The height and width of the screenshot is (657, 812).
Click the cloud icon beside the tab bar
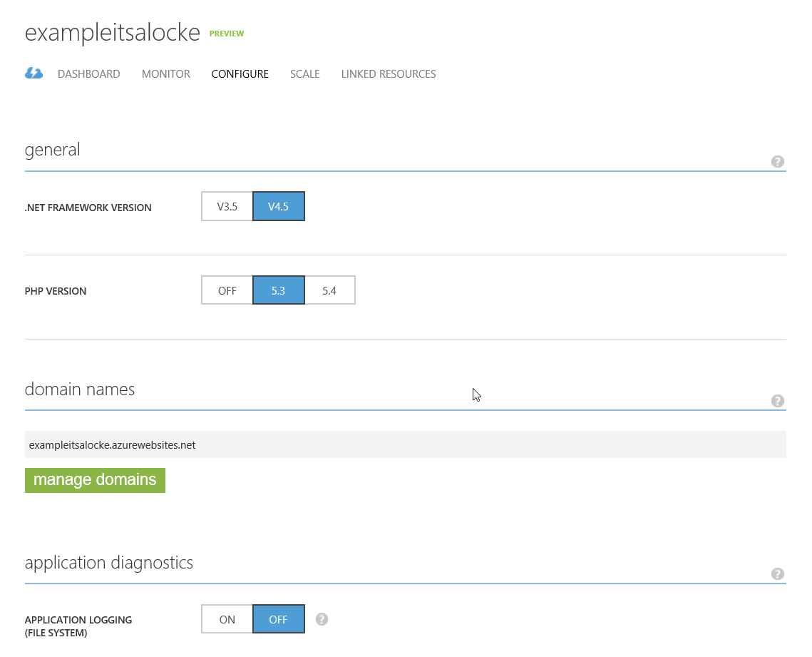tap(34, 73)
